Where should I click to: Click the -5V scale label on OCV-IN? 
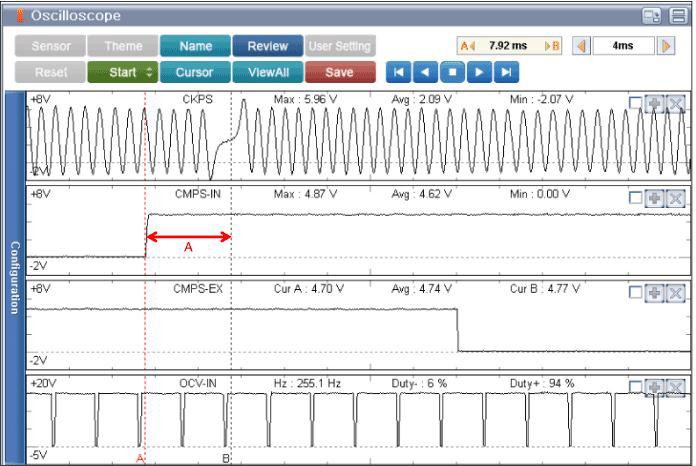(38, 455)
